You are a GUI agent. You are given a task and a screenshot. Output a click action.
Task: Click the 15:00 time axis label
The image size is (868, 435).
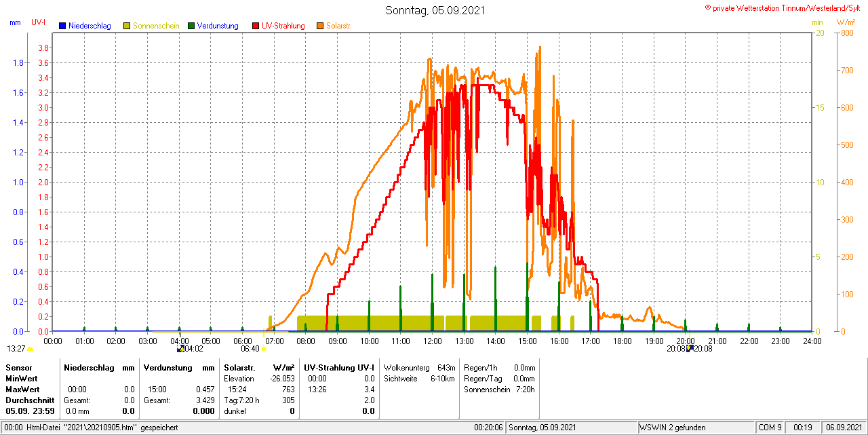(528, 341)
